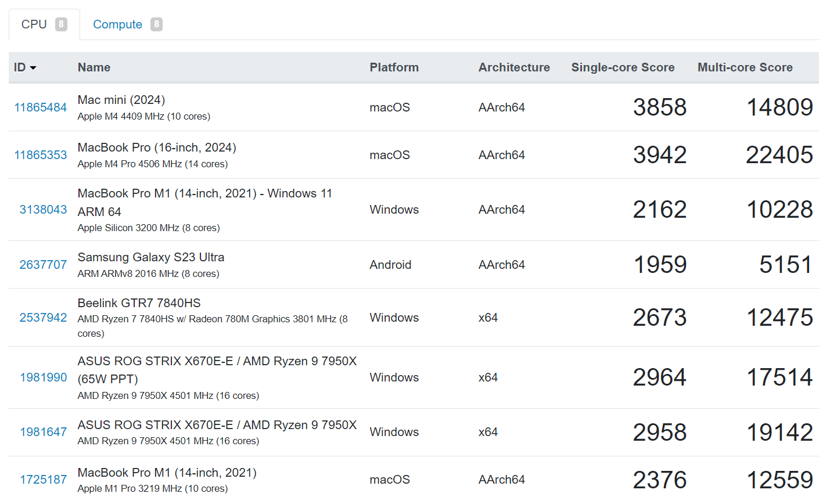Click the Architecture column header
The image size is (830, 504).
coord(514,67)
